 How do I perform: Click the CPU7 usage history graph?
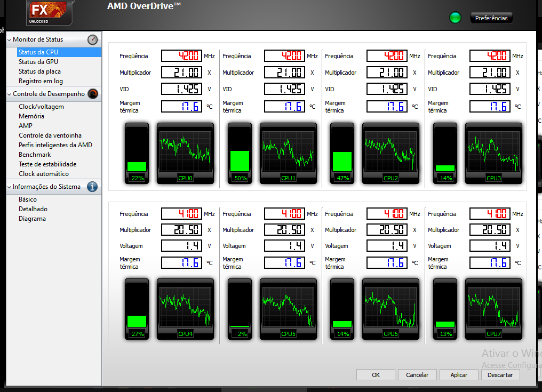pos(493,309)
